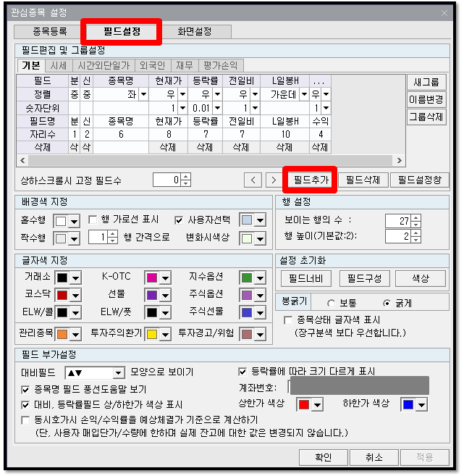Screen dimensions: 464x476
Task: Open the 등락률 0.01 number unit dropdown
Action: click(217, 108)
